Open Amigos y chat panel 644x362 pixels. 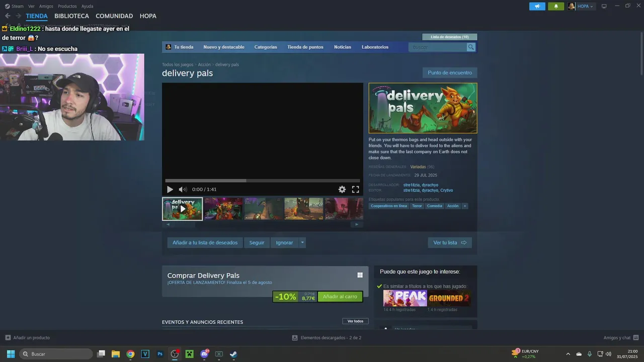pos(621,338)
